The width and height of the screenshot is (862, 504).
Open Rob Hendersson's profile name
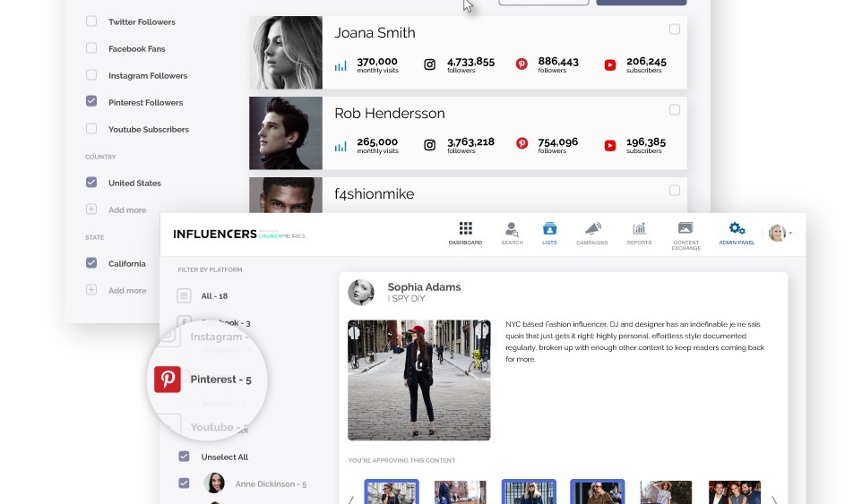coord(389,114)
